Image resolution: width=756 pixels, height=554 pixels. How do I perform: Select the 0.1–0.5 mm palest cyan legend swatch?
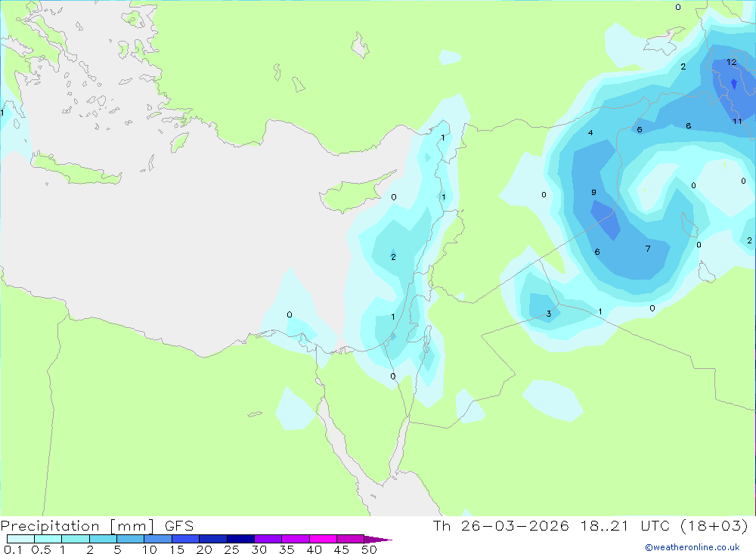[20, 539]
